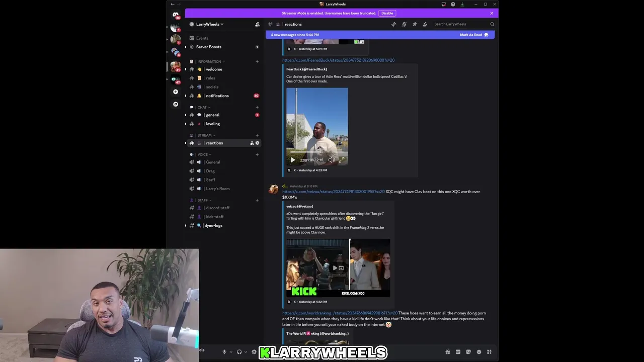Screen dimensions: 644x362
Task: Open socials channel
Action: pyautogui.click(x=224, y=87)
